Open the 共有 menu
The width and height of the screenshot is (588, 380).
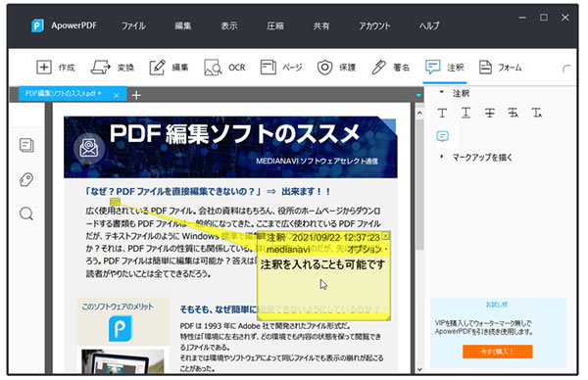point(321,25)
